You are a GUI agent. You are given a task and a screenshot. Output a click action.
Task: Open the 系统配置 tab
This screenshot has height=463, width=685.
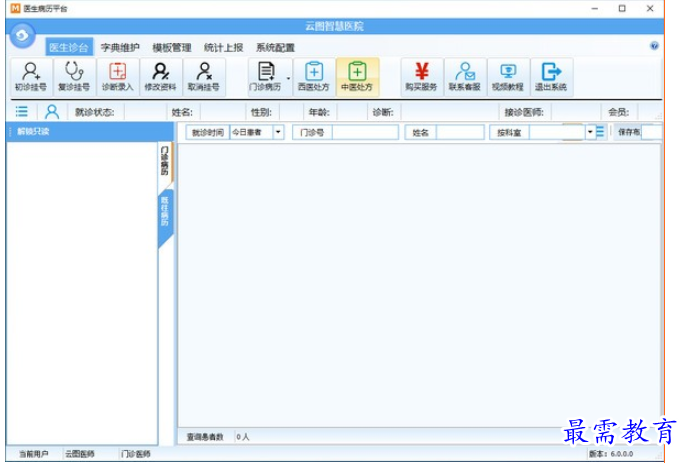pyautogui.click(x=275, y=47)
